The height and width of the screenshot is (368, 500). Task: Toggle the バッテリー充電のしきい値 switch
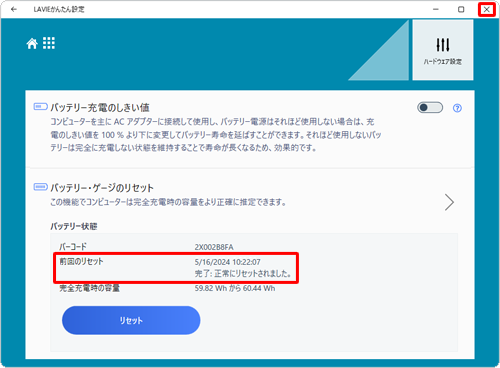tap(430, 108)
